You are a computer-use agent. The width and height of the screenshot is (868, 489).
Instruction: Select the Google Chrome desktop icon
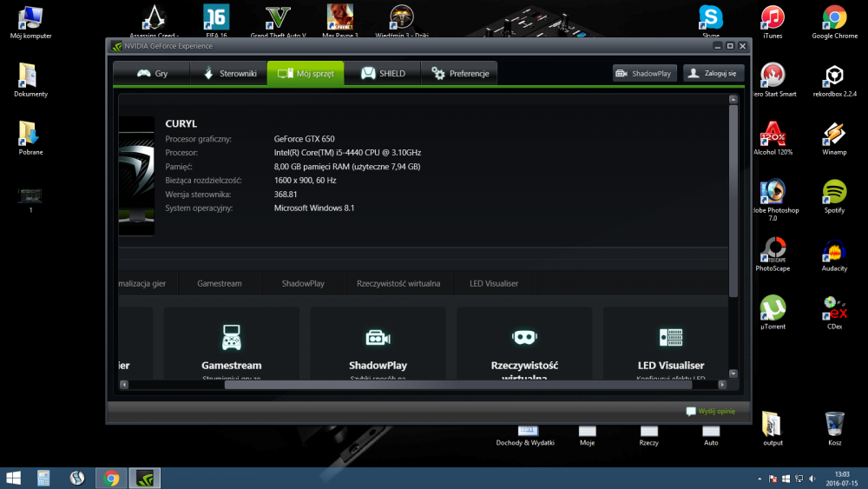835,23
